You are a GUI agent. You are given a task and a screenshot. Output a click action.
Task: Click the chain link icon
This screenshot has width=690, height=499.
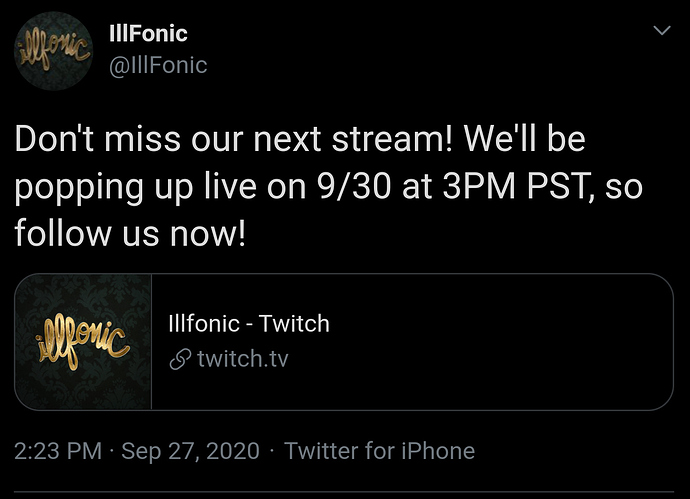(x=180, y=359)
